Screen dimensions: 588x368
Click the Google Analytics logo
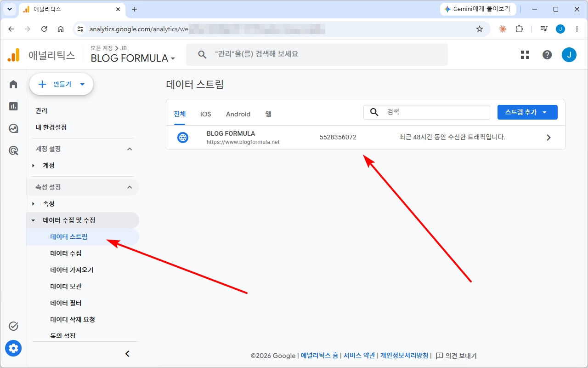pyautogui.click(x=14, y=55)
